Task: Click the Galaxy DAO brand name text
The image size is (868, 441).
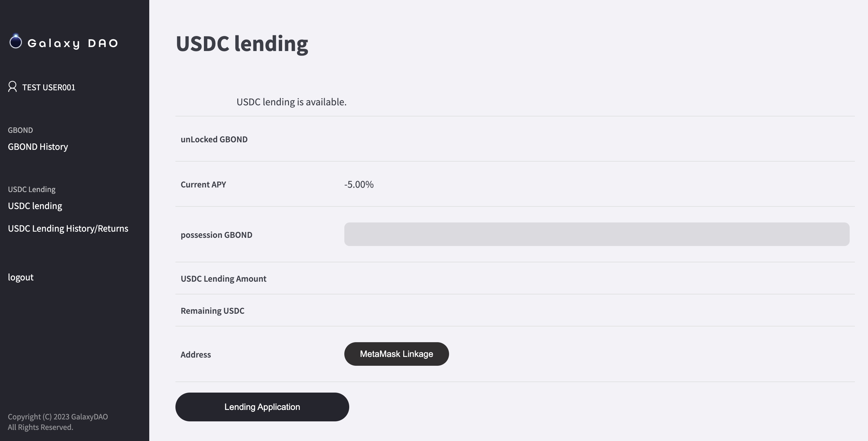Action: click(73, 43)
